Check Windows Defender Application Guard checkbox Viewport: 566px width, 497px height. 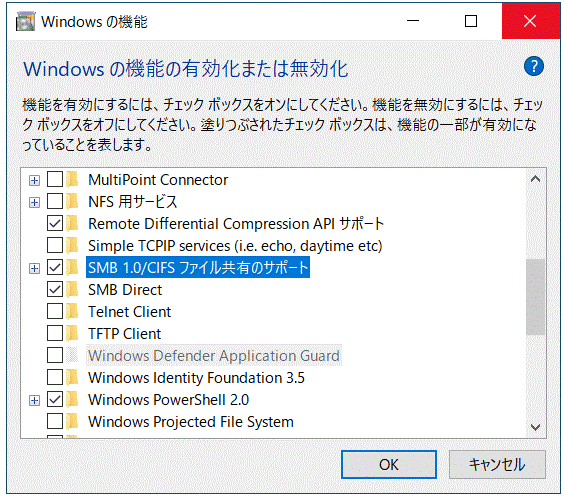[55, 356]
